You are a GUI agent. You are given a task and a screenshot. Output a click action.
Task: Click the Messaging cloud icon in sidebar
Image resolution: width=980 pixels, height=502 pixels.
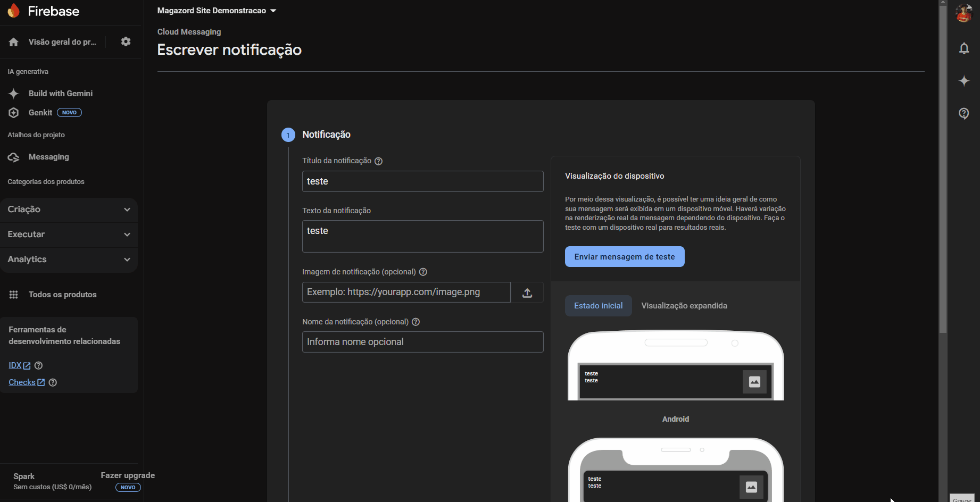(x=14, y=157)
